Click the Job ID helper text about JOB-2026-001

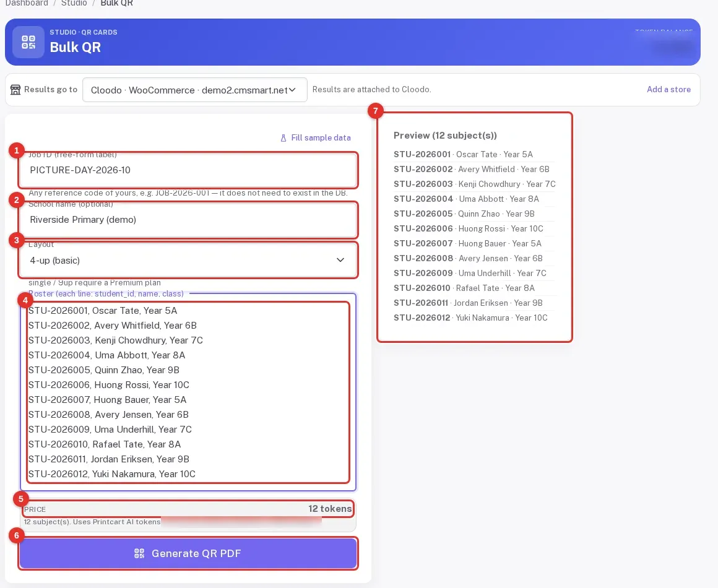[x=188, y=192]
